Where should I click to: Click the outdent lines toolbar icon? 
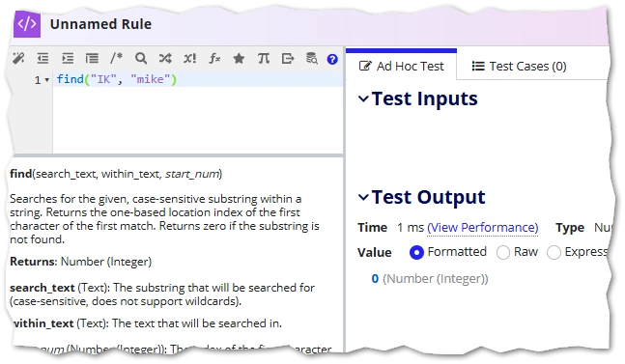click(43, 59)
